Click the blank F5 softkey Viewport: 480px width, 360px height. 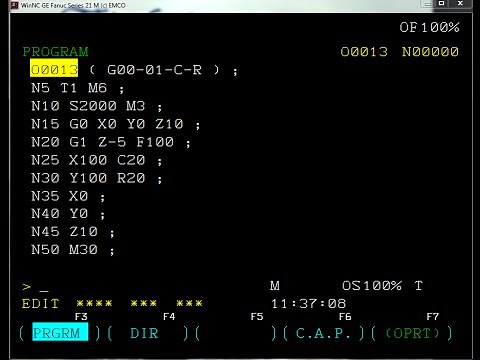tap(236, 333)
